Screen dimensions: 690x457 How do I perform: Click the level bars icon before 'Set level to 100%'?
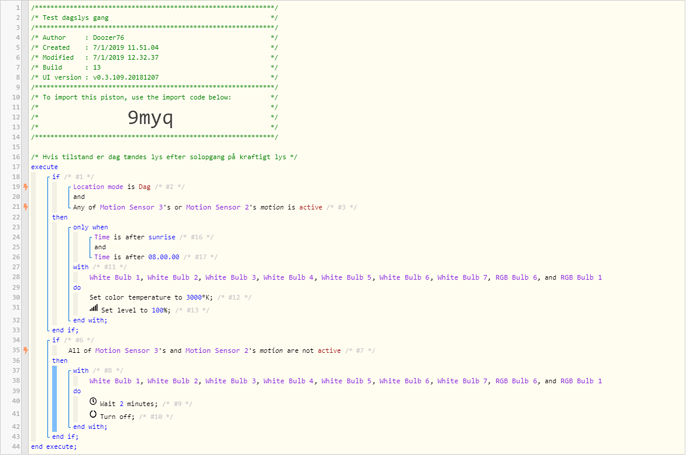pyautogui.click(x=94, y=308)
